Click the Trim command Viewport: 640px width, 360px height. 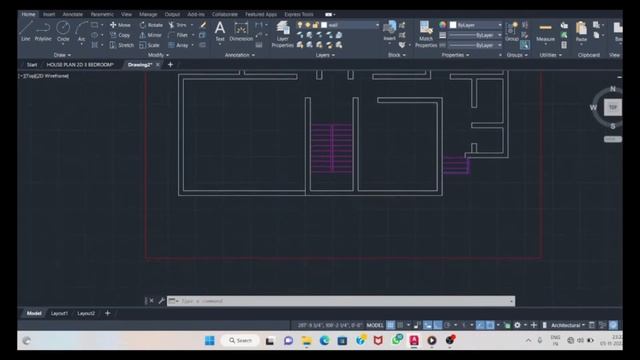[x=178, y=25]
